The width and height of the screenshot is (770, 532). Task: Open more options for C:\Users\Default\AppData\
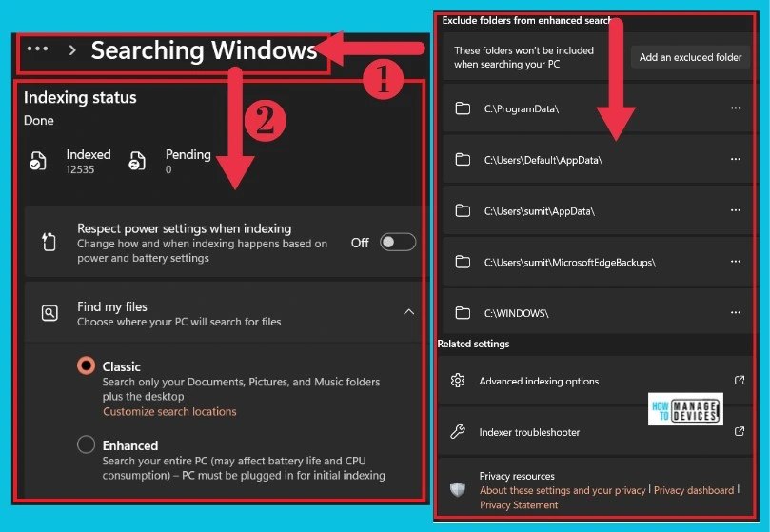pyautogui.click(x=735, y=159)
